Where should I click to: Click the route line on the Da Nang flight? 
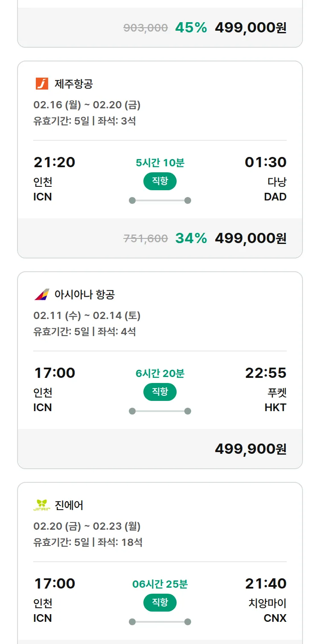(160, 200)
